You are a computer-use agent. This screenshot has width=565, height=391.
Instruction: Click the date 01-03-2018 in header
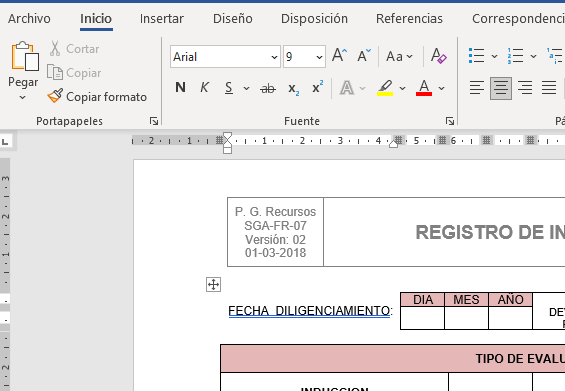pyautogui.click(x=275, y=253)
